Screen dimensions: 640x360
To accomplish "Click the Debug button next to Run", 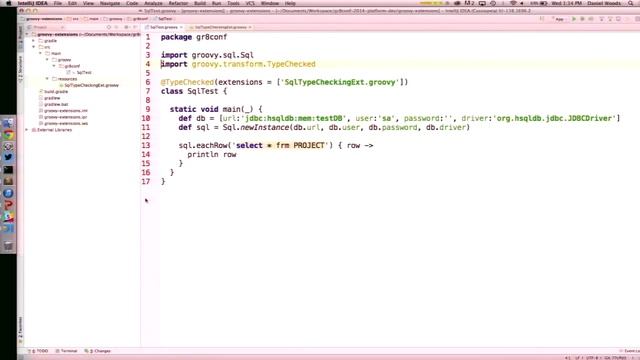I will 582,19.
